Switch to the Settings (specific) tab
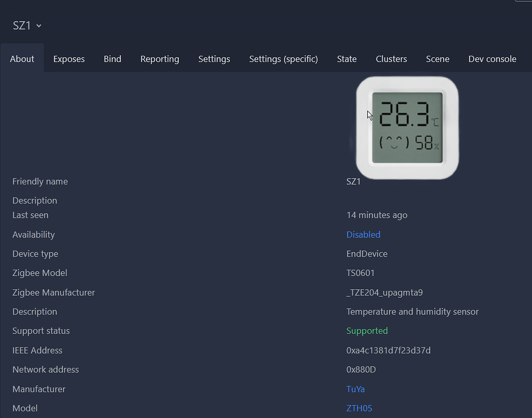Viewport: 532px width, 418px height. pyautogui.click(x=283, y=59)
